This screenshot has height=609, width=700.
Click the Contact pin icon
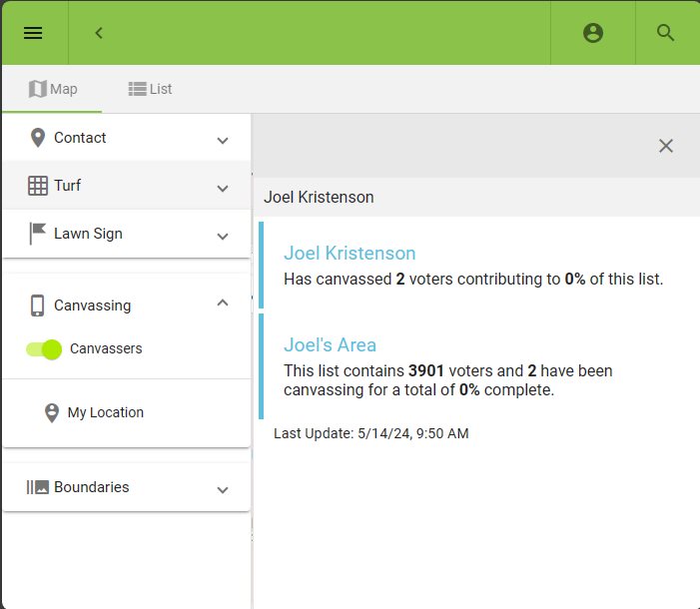(38, 138)
